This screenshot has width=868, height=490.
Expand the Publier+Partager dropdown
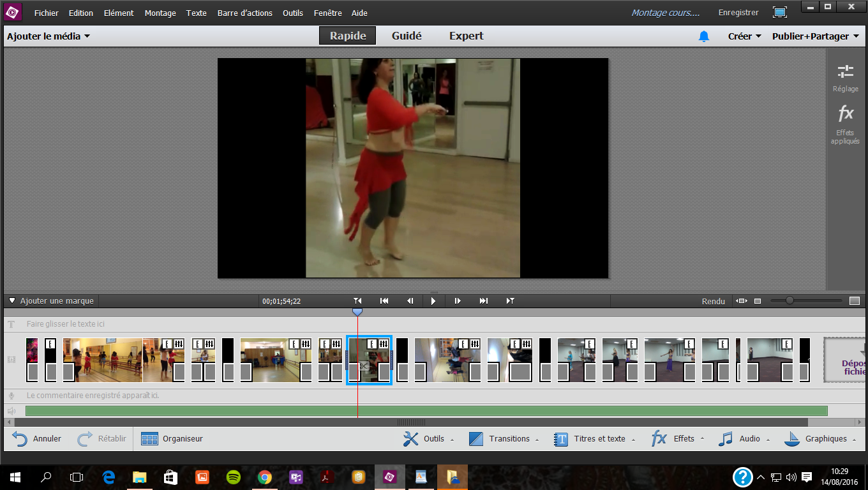(x=815, y=36)
